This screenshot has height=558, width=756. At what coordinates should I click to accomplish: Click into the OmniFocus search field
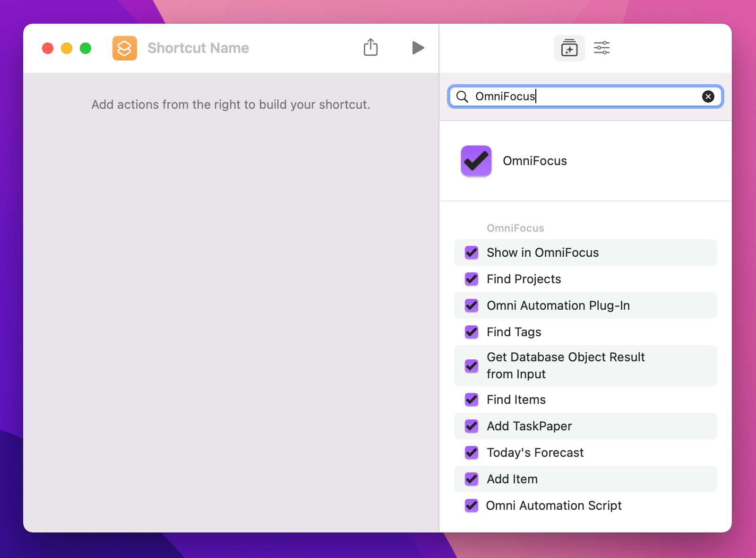click(x=585, y=96)
